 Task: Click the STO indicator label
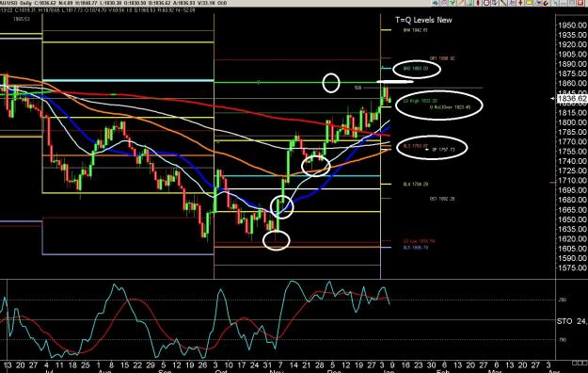click(564, 321)
